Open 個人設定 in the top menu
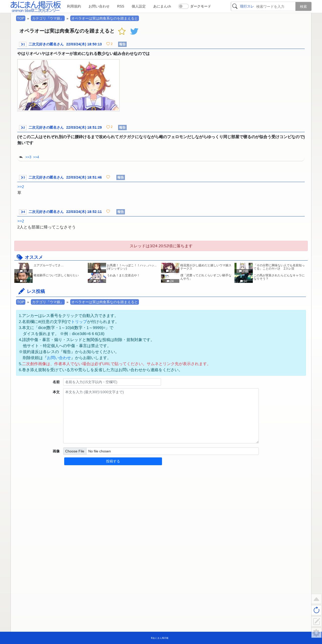The image size is (322, 644). 139,6
